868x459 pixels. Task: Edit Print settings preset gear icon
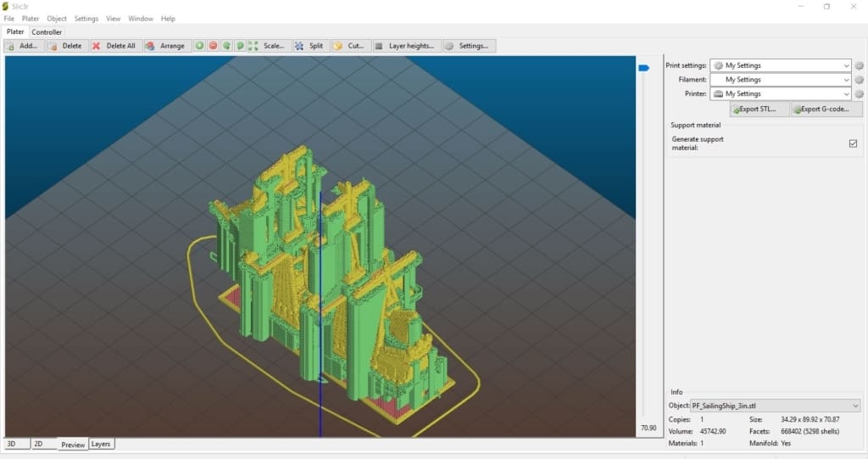click(x=860, y=65)
